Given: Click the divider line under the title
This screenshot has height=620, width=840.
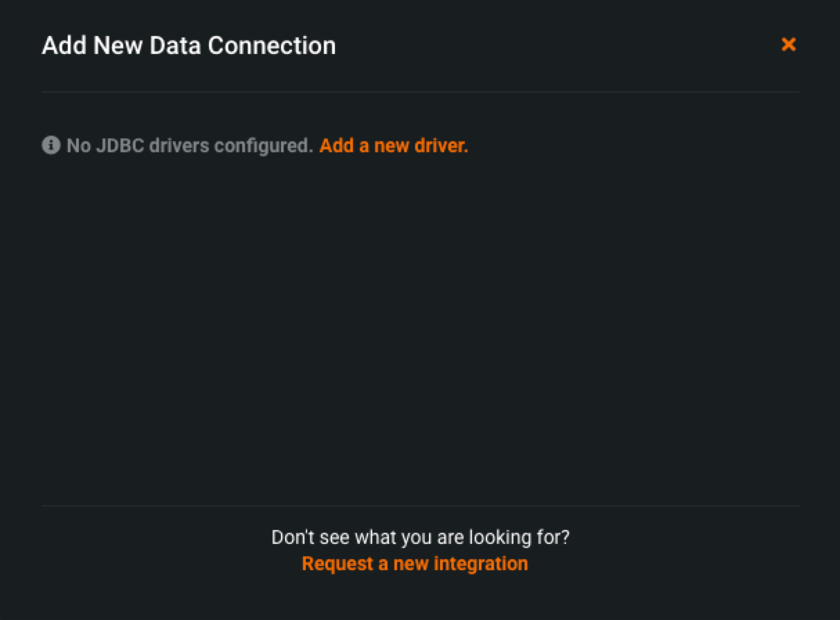Looking at the screenshot, I should coord(420,91).
